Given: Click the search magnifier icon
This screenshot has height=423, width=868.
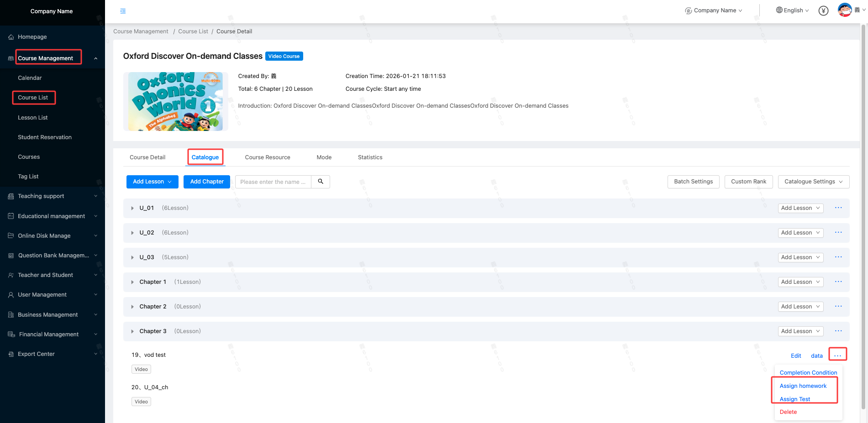Looking at the screenshot, I should click(x=321, y=182).
